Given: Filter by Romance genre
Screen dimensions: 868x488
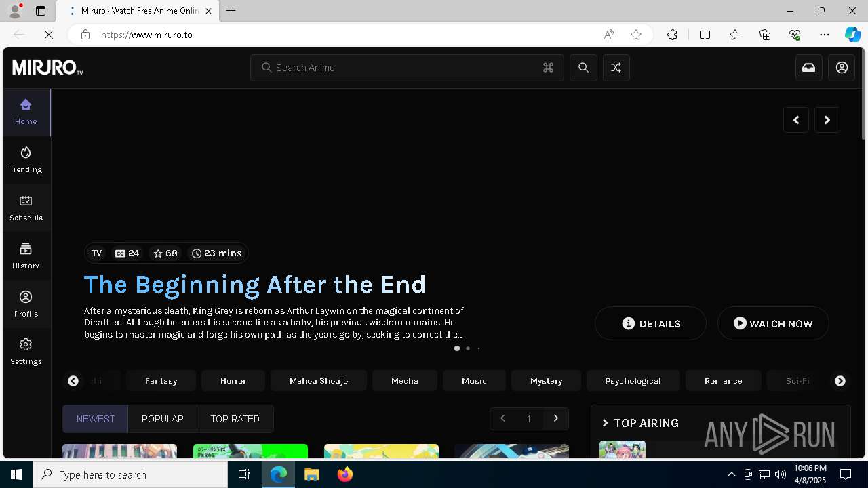Looking at the screenshot, I should coord(723,381).
